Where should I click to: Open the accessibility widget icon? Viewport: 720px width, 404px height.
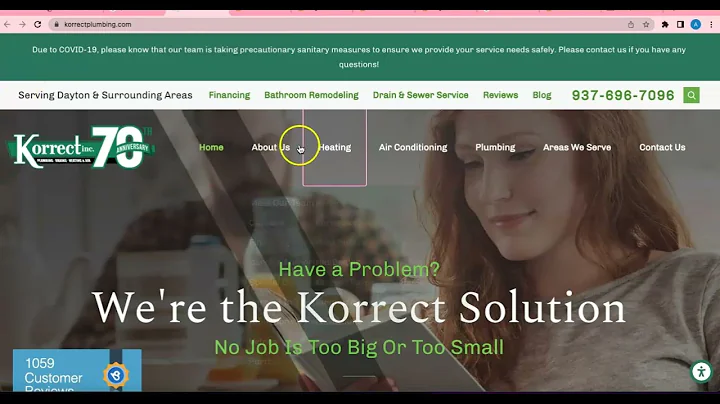(701, 371)
